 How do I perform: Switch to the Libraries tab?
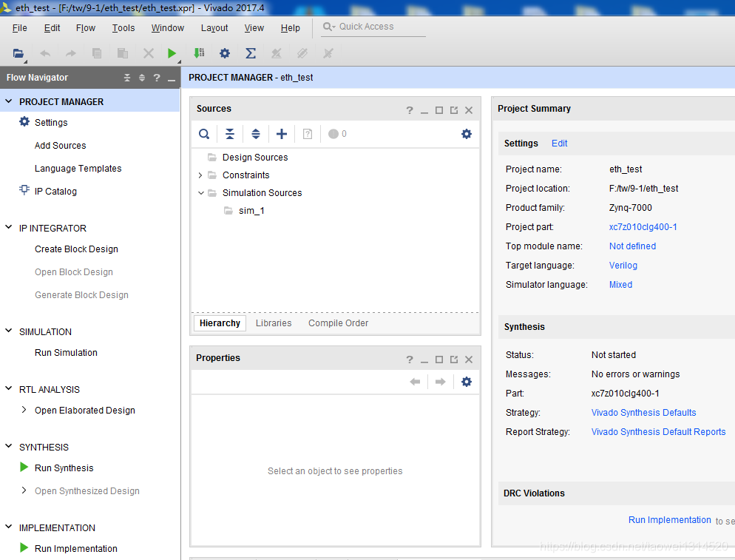click(x=274, y=323)
